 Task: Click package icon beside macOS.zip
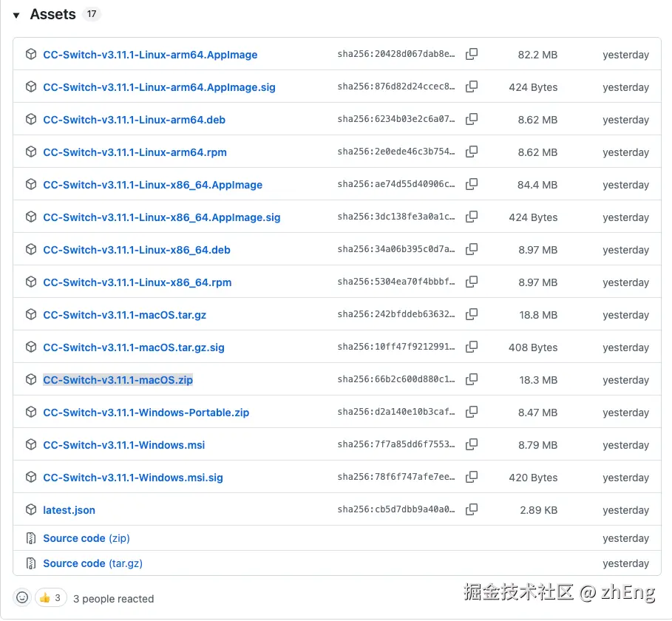31,380
